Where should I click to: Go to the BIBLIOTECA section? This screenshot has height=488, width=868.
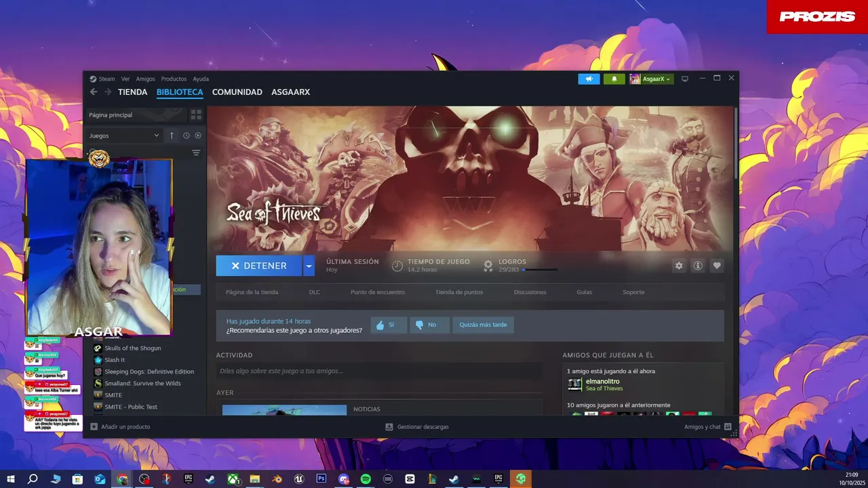[x=180, y=92]
